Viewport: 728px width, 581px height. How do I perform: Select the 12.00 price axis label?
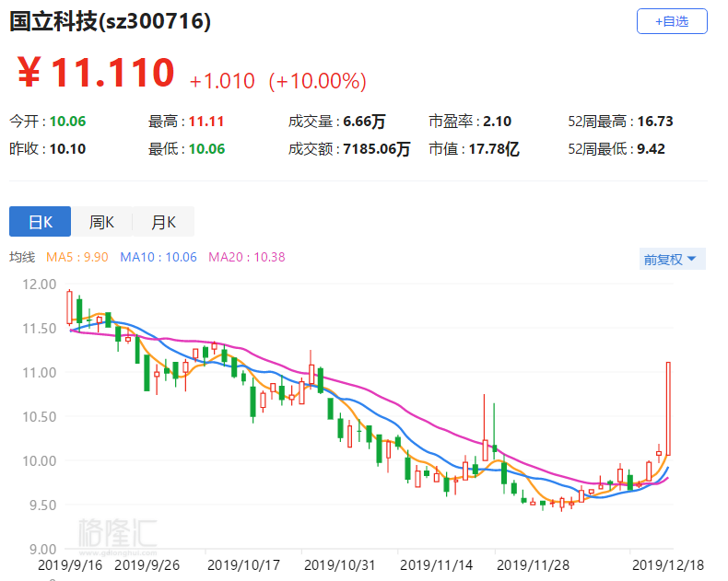click(x=40, y=284)
